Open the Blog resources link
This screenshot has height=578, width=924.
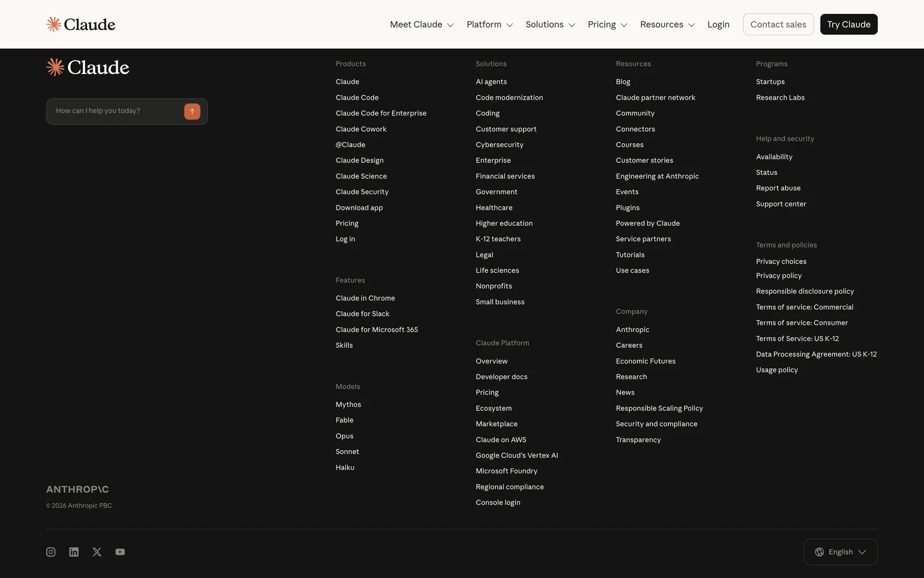623,82
